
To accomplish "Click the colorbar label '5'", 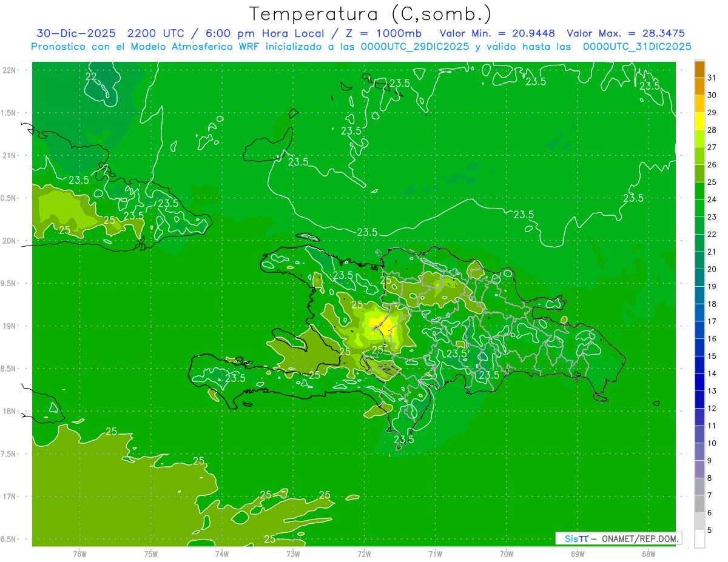I will [x=710, y=530].
